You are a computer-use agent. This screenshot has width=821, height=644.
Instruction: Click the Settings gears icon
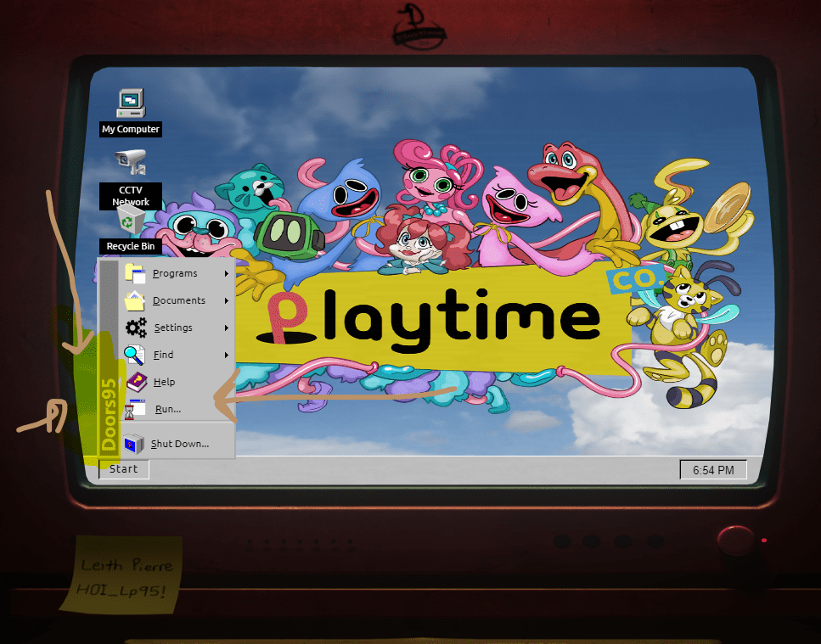tap(136, 328)
